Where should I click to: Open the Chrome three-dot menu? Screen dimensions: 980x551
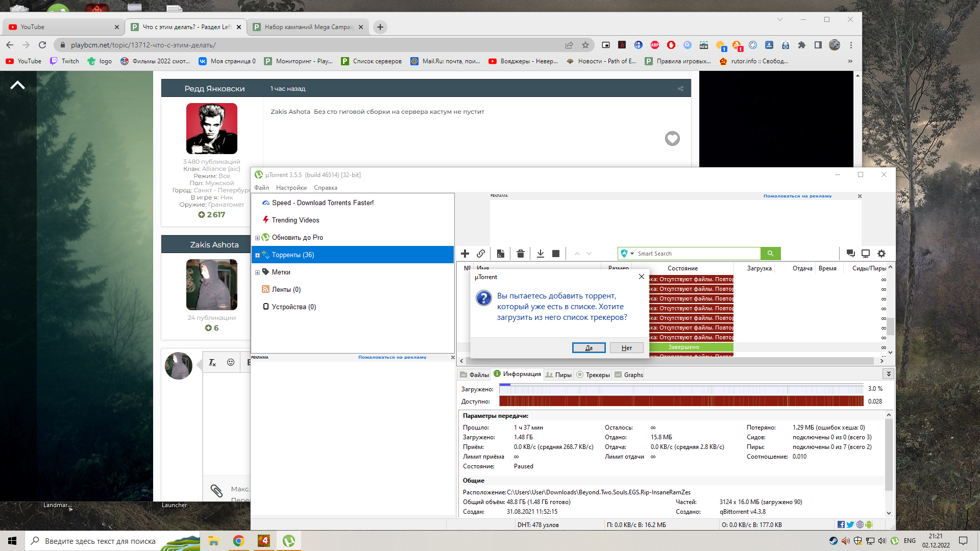click(851, 45)
